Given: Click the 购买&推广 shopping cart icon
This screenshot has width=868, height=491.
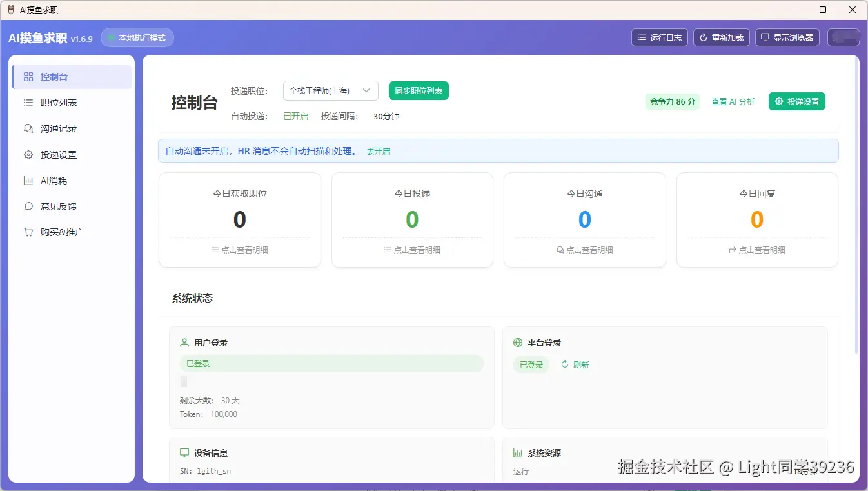Looking at the screenshot, I should pyautogui.click(x=28, y=232).
